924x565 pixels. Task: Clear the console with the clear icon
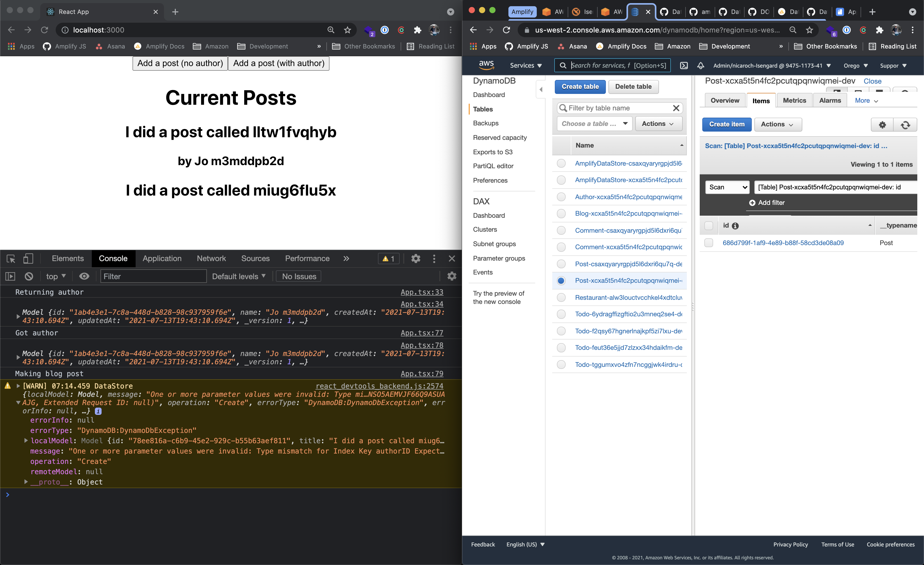[29, 276]
